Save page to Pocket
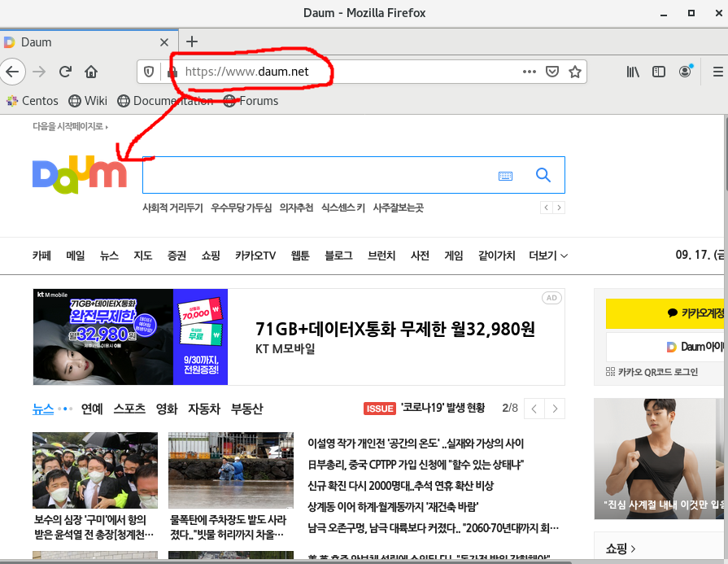Screen dimensions: 728x564 pos(552,72)
